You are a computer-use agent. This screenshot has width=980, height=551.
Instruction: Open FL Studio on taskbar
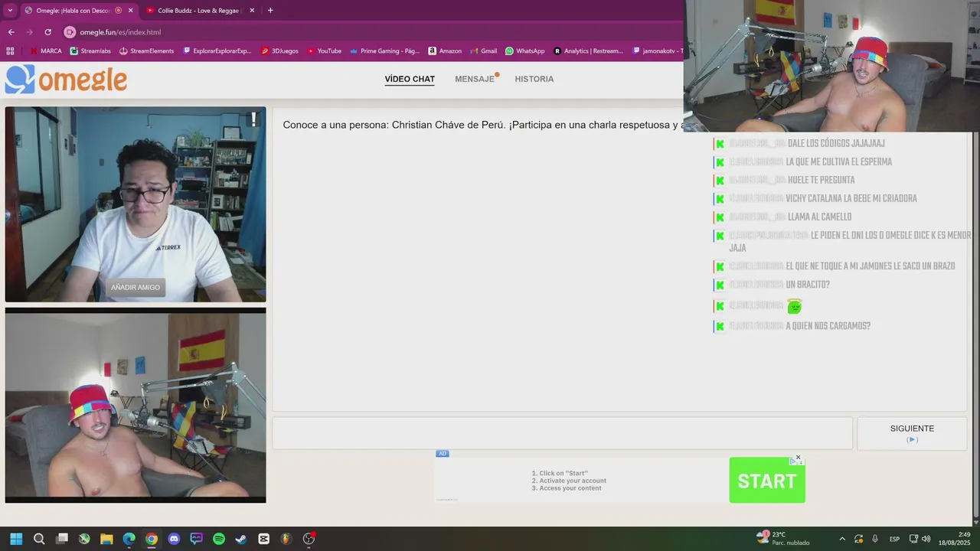286,539
